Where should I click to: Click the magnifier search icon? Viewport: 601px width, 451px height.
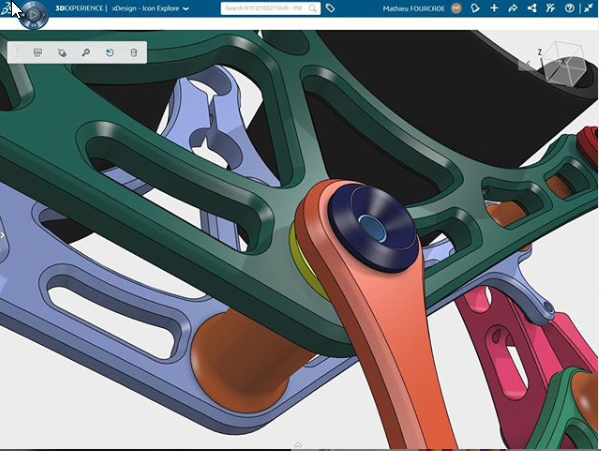coord(313,8)
